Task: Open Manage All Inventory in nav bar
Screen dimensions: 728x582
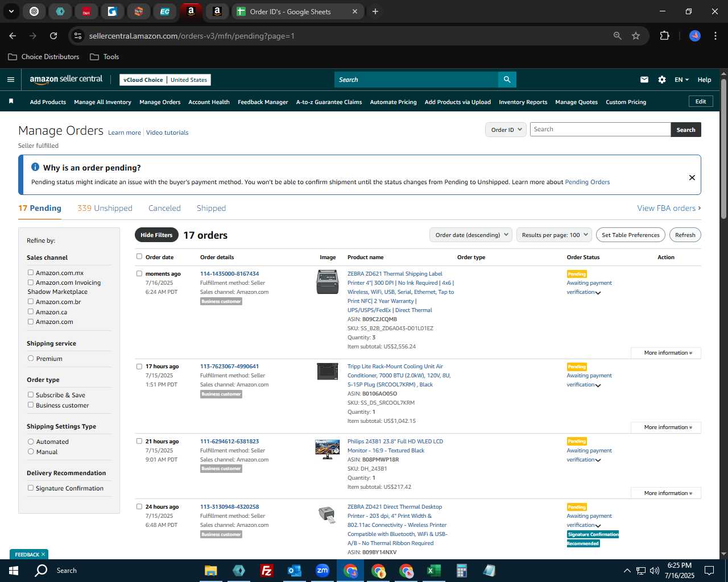Action: click(x=102, y=102)
